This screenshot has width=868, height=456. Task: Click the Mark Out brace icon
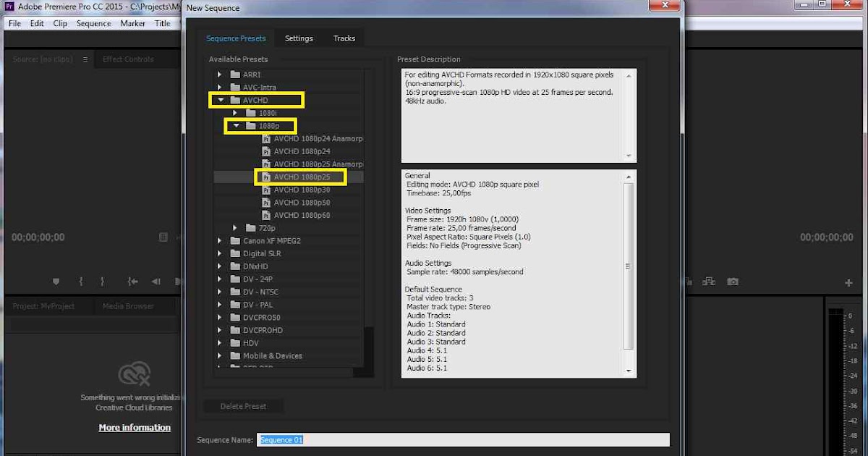103,282
